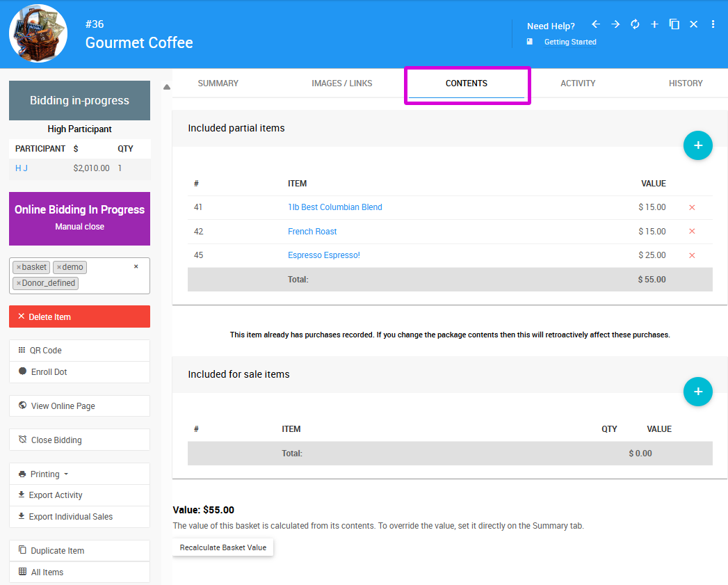Click the plus icon in top header
The height and width of the screenshot is (585, 728).
pyautogui.click(x=654, y=24)
